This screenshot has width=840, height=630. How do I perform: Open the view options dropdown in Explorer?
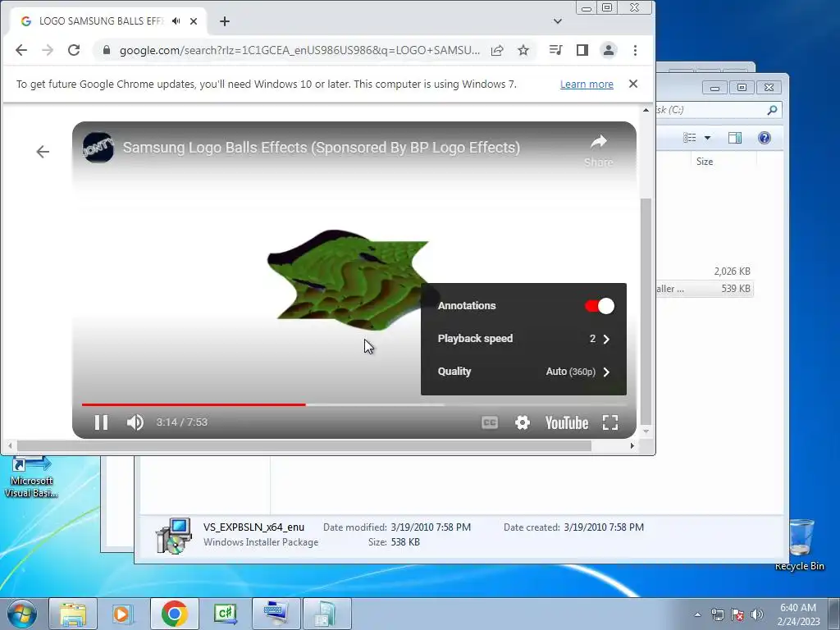pos(707,138)
